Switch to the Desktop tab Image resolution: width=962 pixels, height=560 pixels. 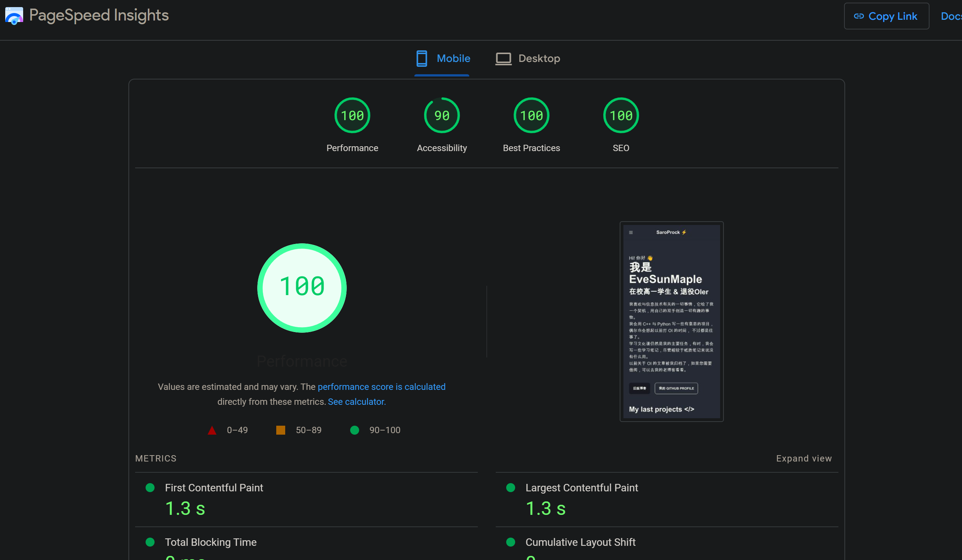(539, 58)
